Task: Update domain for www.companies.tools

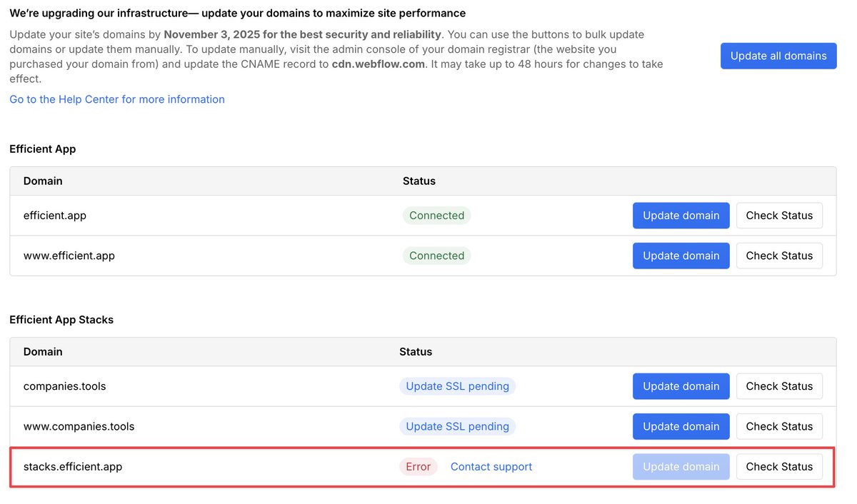Action: [x=681, y=426]
